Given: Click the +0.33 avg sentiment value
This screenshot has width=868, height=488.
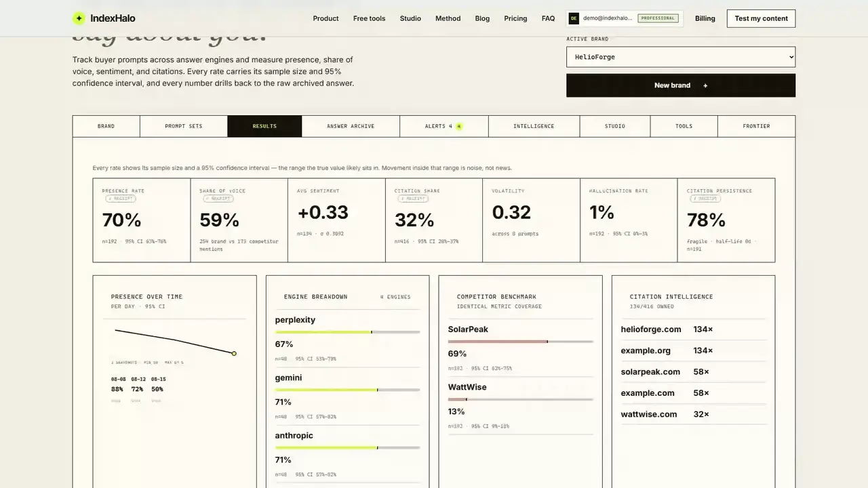Looking at the screenshot, I should [323, 212].
